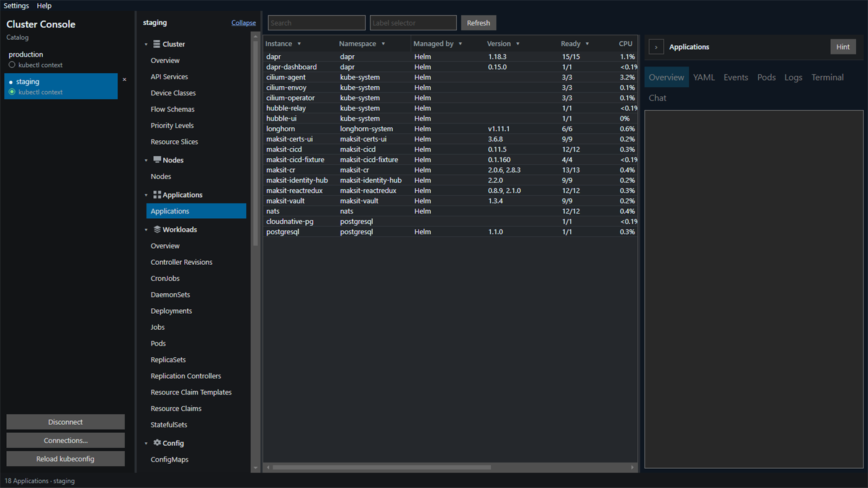868x488 pixels.
Task: Click the Hint button
Action: (x=843, y=47)
